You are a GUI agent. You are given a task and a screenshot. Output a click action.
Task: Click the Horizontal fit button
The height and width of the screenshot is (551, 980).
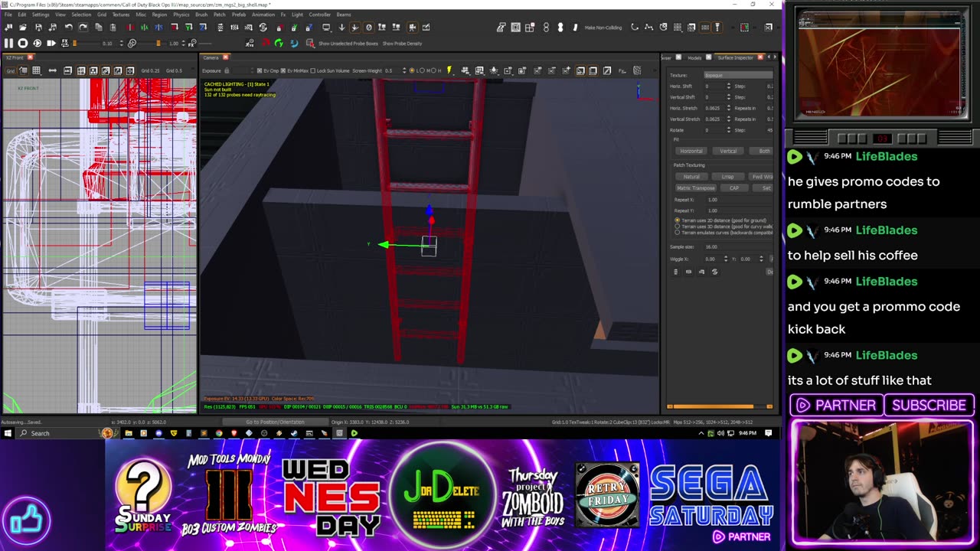691,151
